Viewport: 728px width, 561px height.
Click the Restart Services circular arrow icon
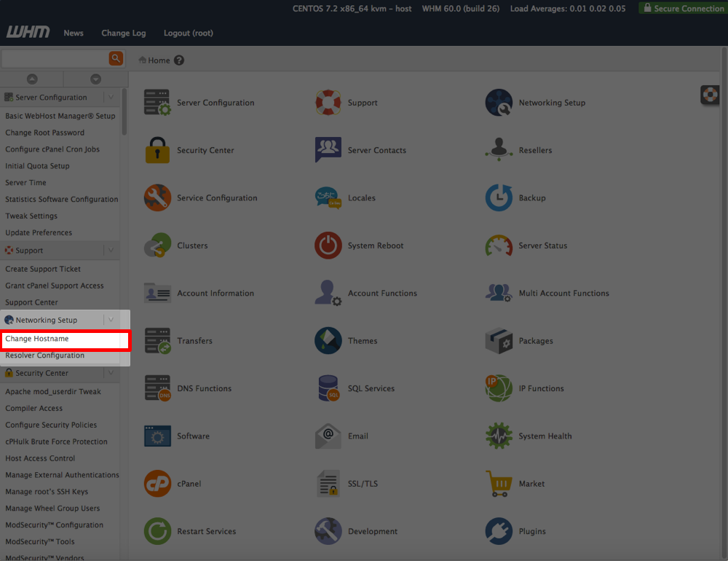157,531
